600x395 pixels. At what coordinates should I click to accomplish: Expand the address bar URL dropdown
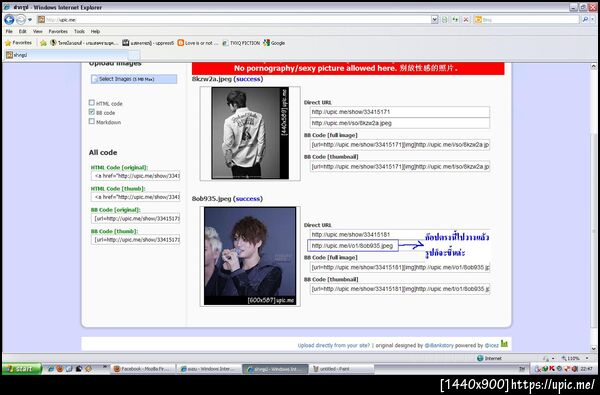tap(434, 19)
